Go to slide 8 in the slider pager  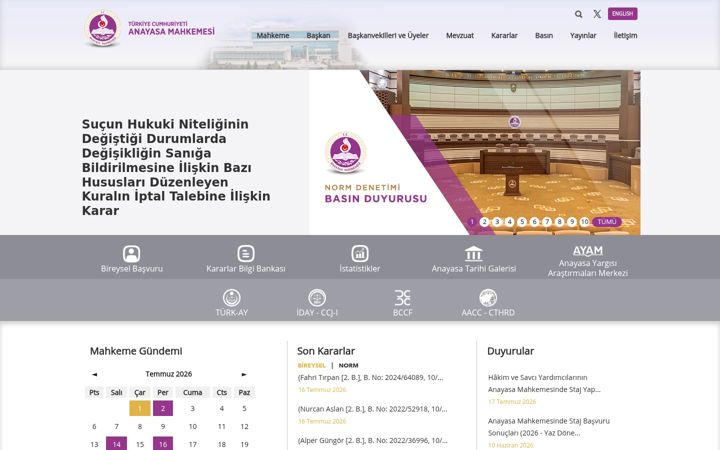(559, 222)
